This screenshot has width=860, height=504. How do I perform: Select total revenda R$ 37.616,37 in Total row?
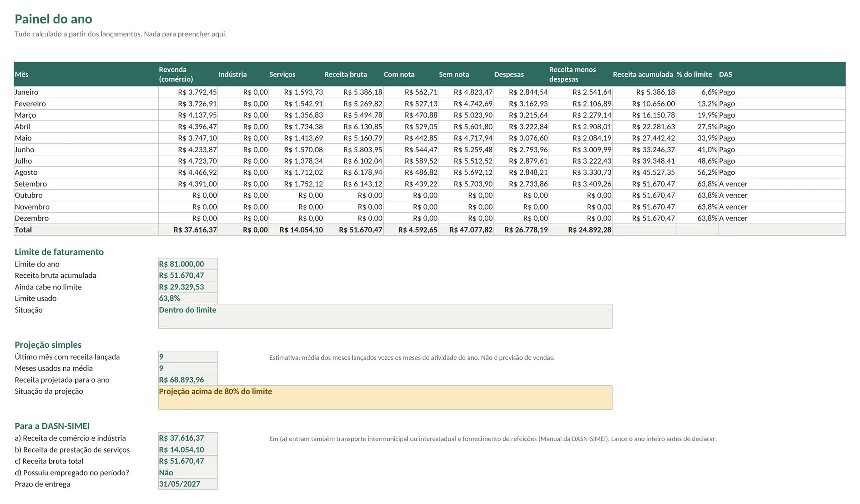pyautogui.click(x=188, y=230)
